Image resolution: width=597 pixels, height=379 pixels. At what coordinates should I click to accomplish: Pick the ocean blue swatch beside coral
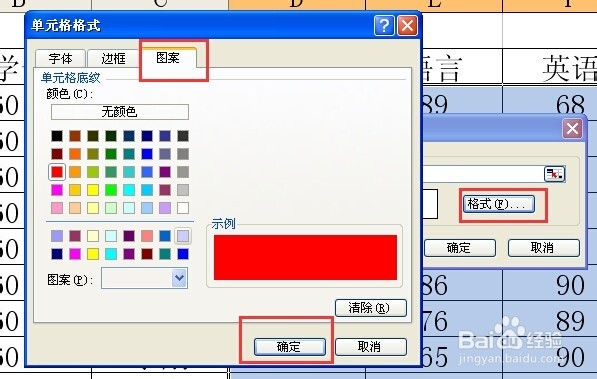(x=165, y=236)
